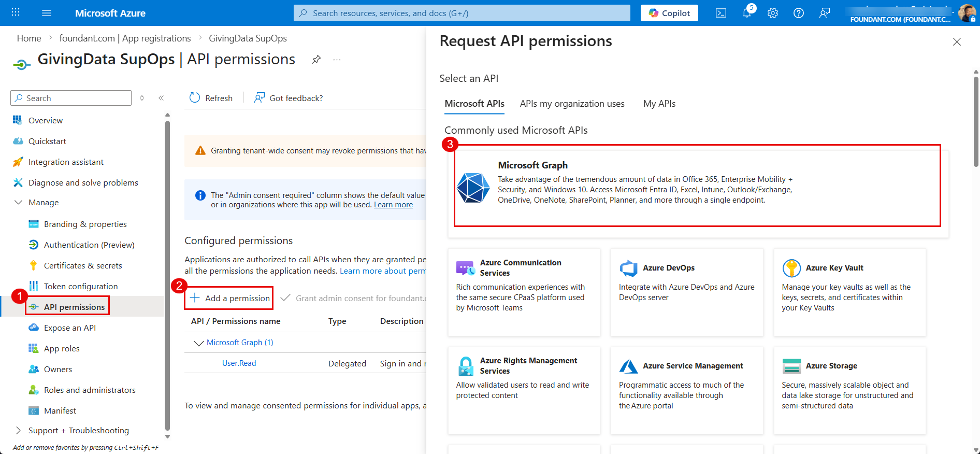This screenshot has height=454, width=980.
Task: Click the Authentication (Preview) icon
Action: click(34, 245)
